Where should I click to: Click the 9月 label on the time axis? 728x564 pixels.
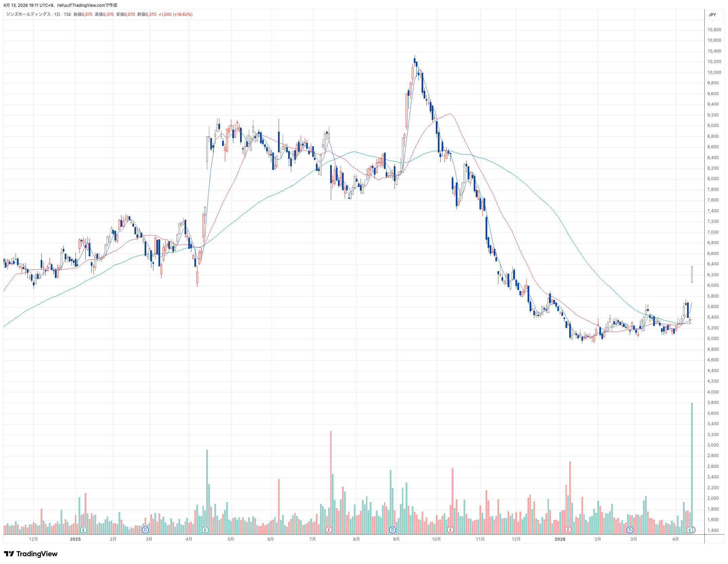[x=396, y=539]
